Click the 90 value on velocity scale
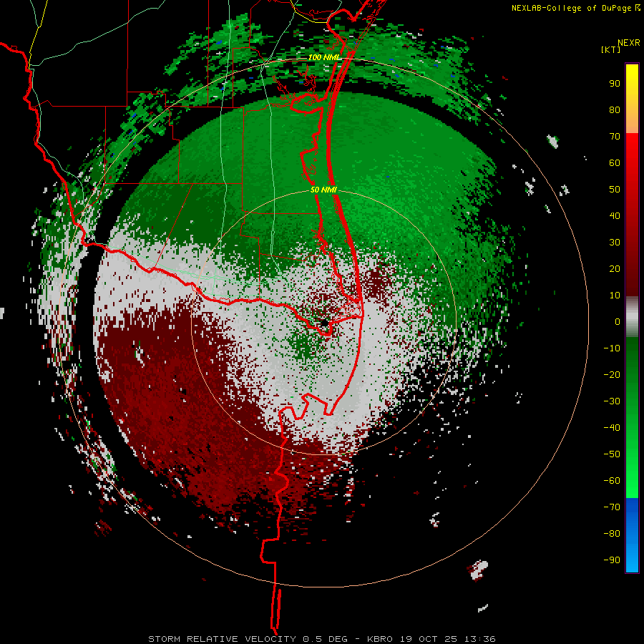Image resolution: width=644 pixels, height=644 pixels. 615,84
